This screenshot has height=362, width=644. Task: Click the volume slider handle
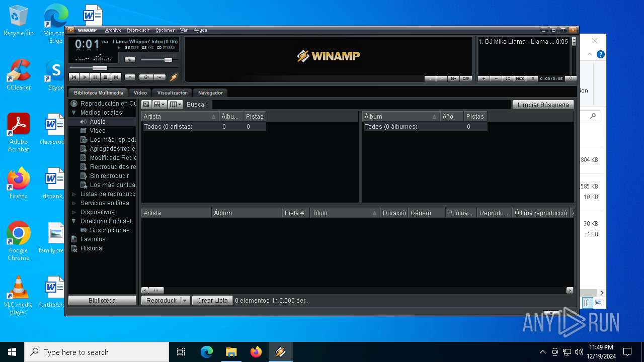(168, 60)
